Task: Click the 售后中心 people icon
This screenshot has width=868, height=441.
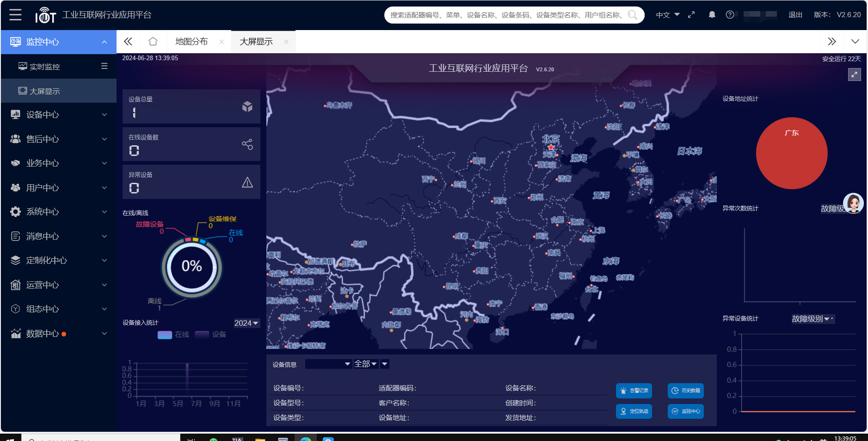Action: pyautogui.click(x=15, y=139)
